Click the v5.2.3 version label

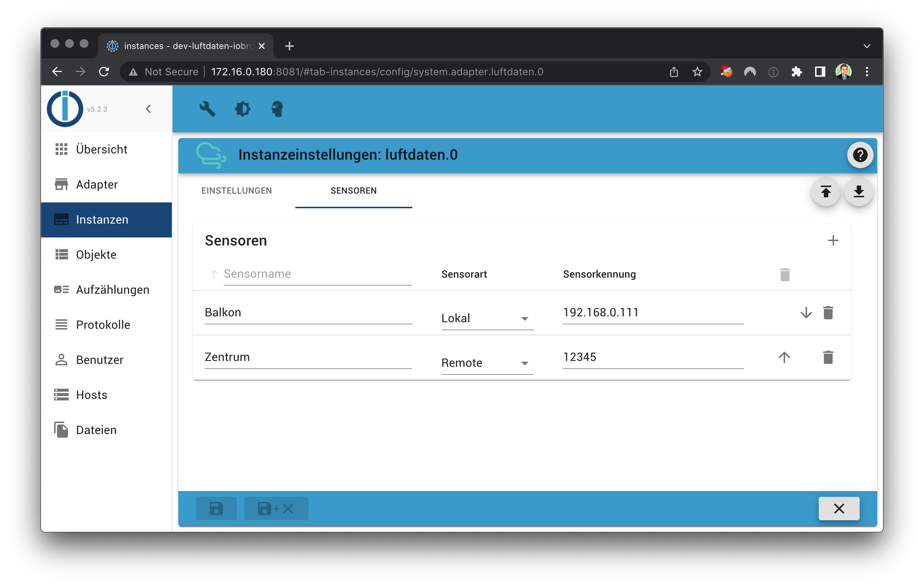97,109
